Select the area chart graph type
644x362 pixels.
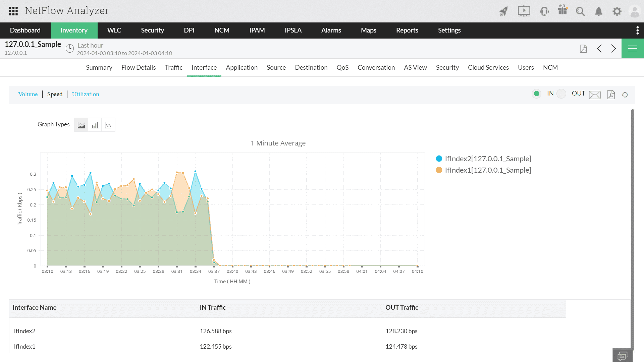coord(81,125)
